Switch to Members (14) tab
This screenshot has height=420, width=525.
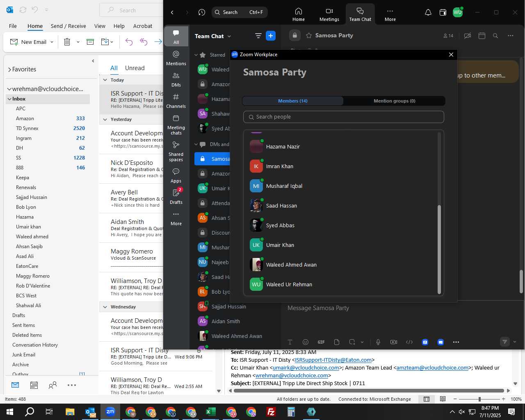(x=293, y=101)
